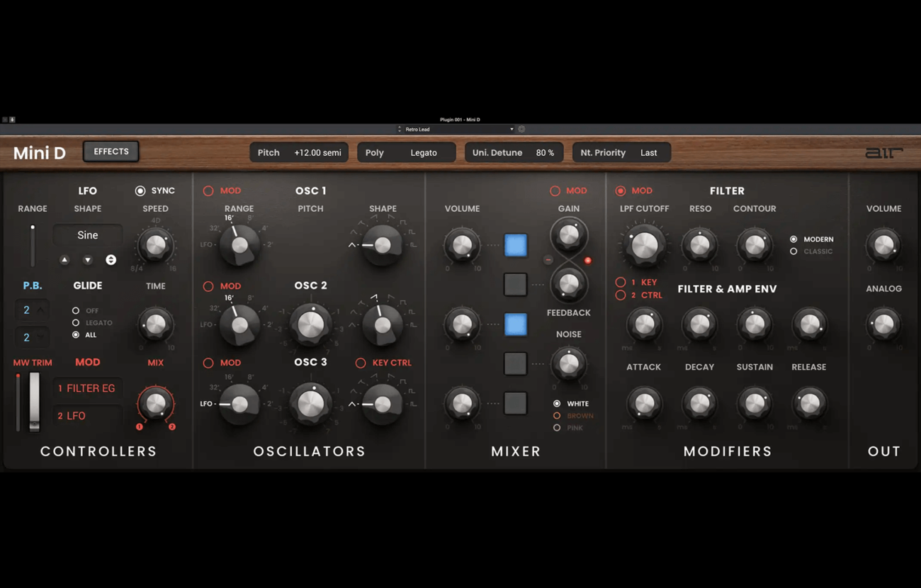Viewport: 921px width, 588px height.
Task: Toggle the feedback mixer switch below OSC 1
Action: pyautogui.click(x=516, y=284)
